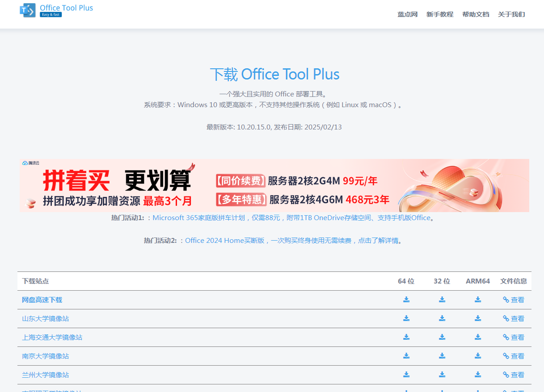The width and height of the screenshot is (544, 392).
Task: Click the 系统要求 Windows 10 requirement text
Action: 274,105
